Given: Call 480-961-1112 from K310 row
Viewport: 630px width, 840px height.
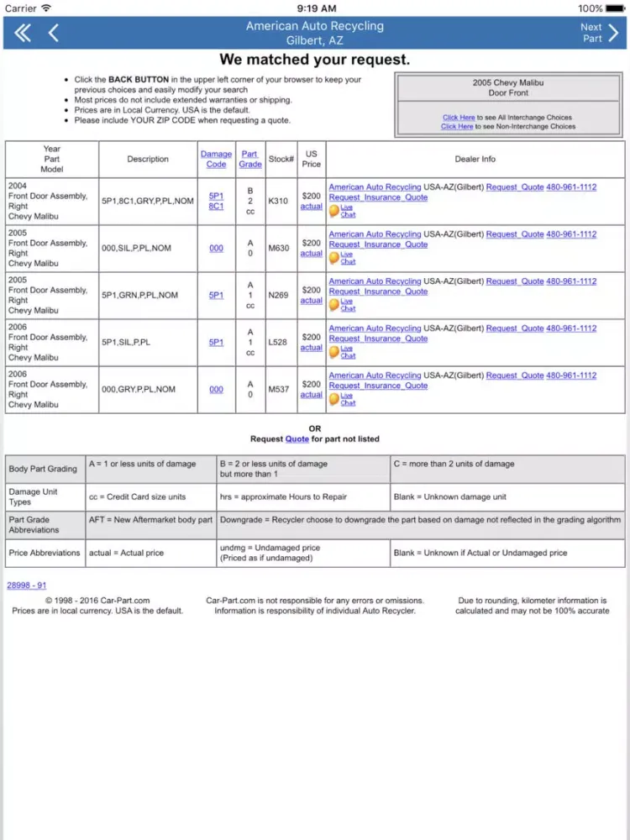Looking at the screenshot, I should [571, 187].
